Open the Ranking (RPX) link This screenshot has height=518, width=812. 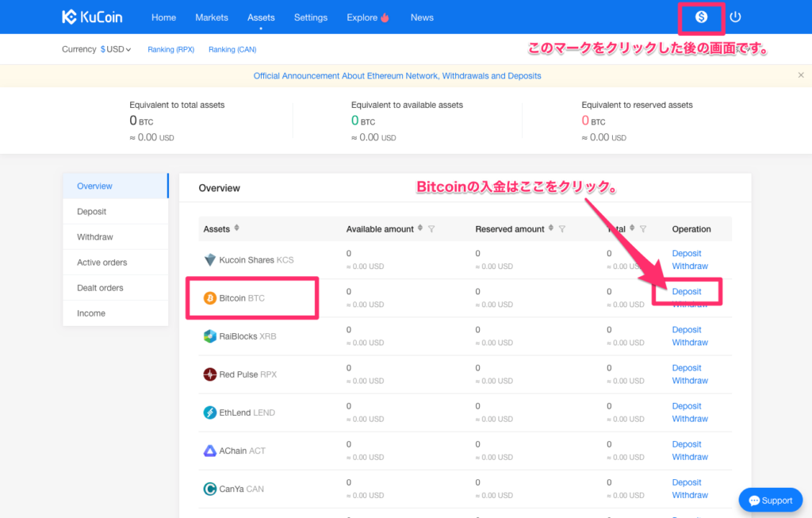(171, 49)
